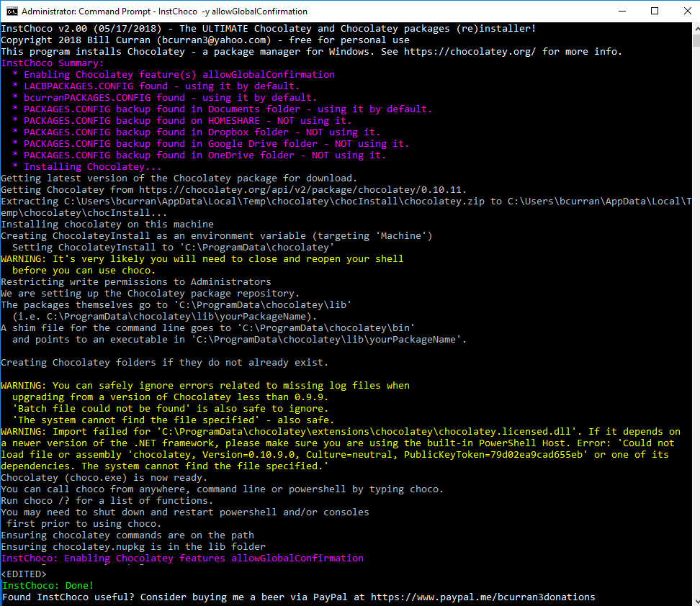Image resolution: width=700 pixels, height=606 pixels.
Task: Click 'Installing chocolatey on this machine' line
Action: pyautogui.click(x=107, y=225)
